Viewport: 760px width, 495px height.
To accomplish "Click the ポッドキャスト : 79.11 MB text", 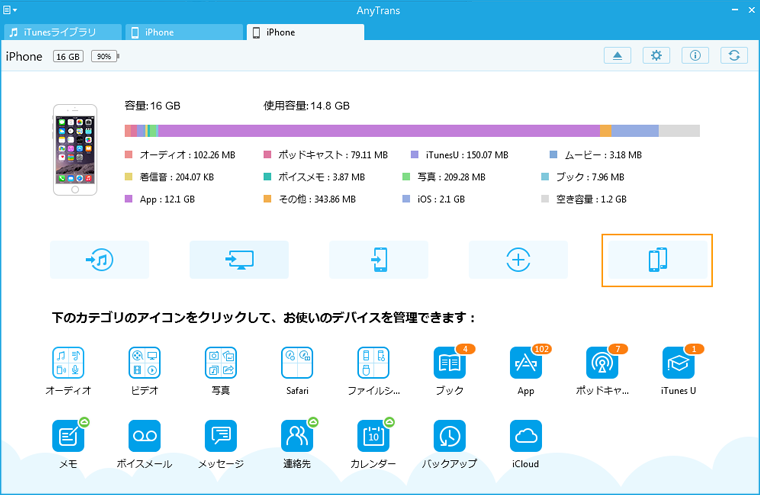I will [332, 155].
